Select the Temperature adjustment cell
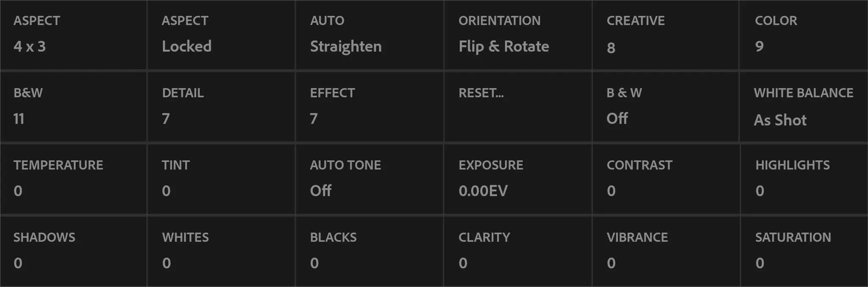This screenshot has height=287, width=868. [73, 179]
